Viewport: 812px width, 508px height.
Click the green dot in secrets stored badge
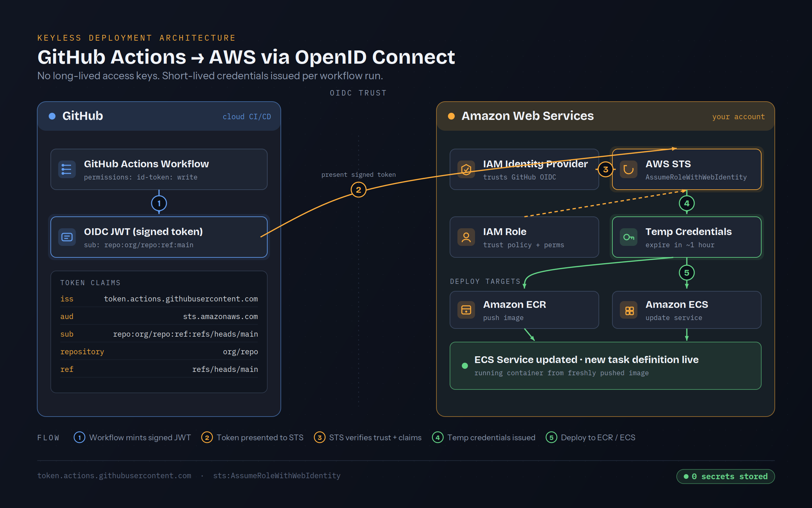(686, 477)
